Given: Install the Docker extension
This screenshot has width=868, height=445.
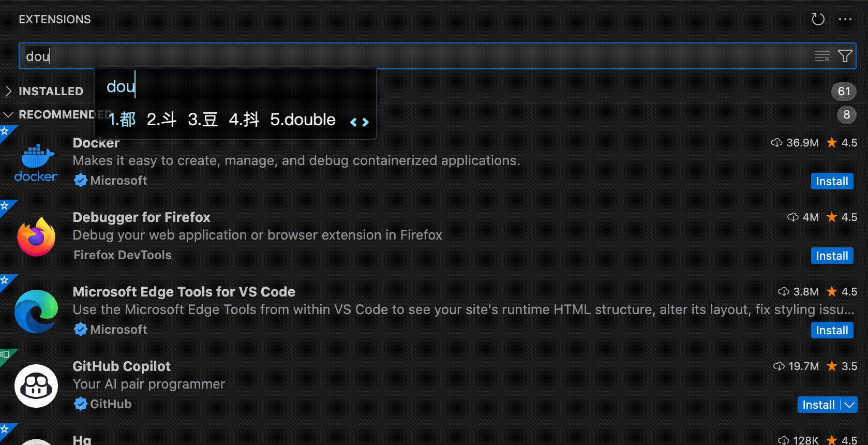Looking at the screenshot, I should (831, 181).
